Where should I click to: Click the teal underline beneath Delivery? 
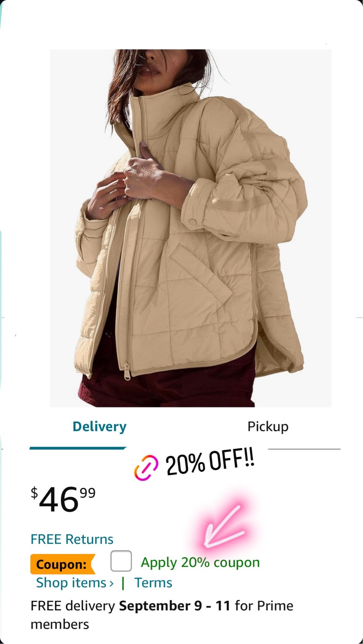78,448
